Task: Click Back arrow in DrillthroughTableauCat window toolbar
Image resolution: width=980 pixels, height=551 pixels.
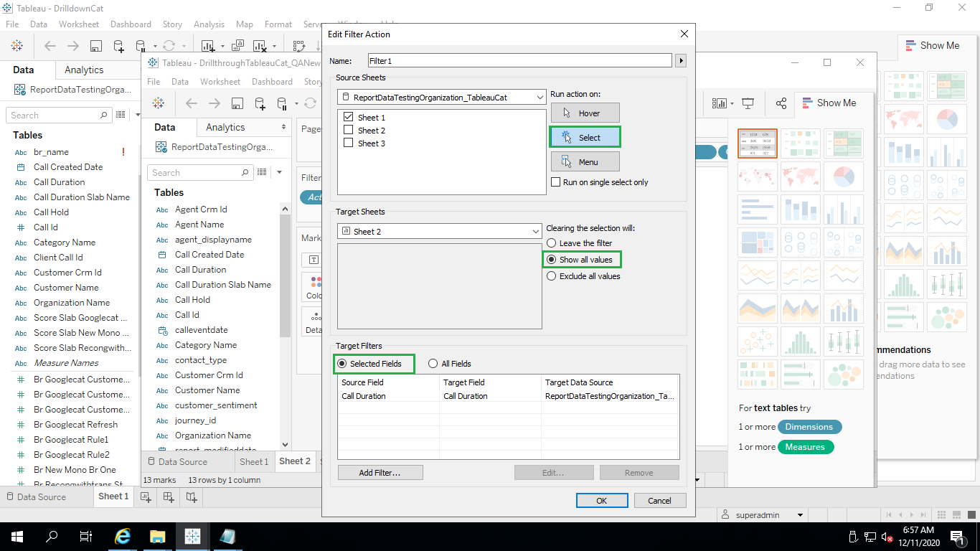Action: 192,103
